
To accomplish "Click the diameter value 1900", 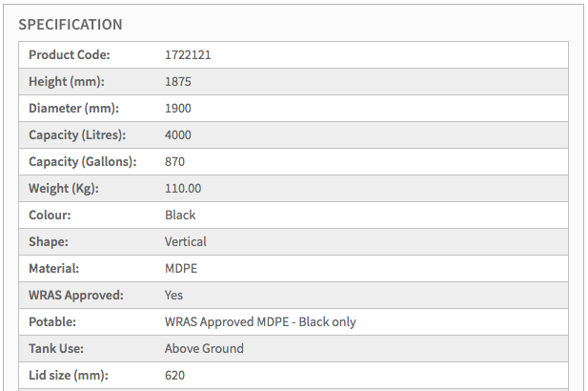I will click(x=178, y=109).
